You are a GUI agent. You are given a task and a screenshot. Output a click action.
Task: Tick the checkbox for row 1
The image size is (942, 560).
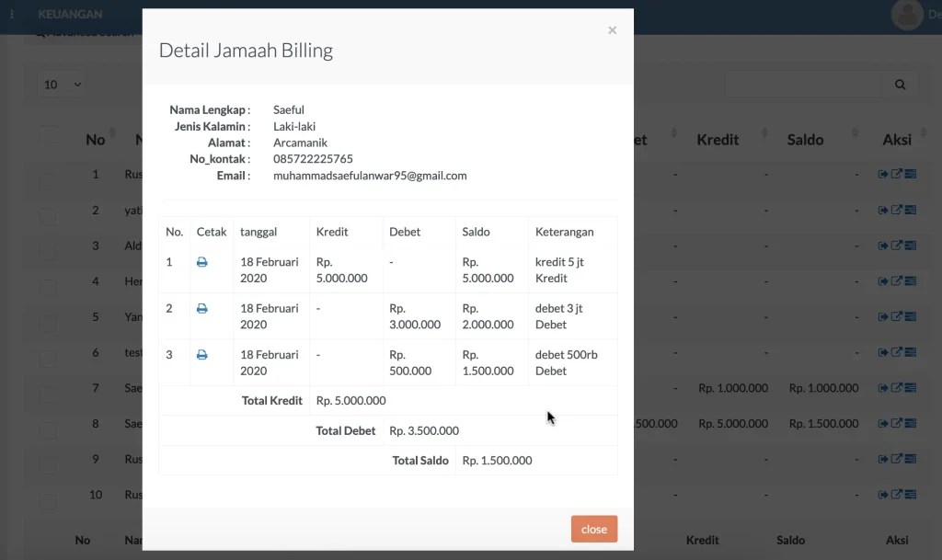point(48,180)
